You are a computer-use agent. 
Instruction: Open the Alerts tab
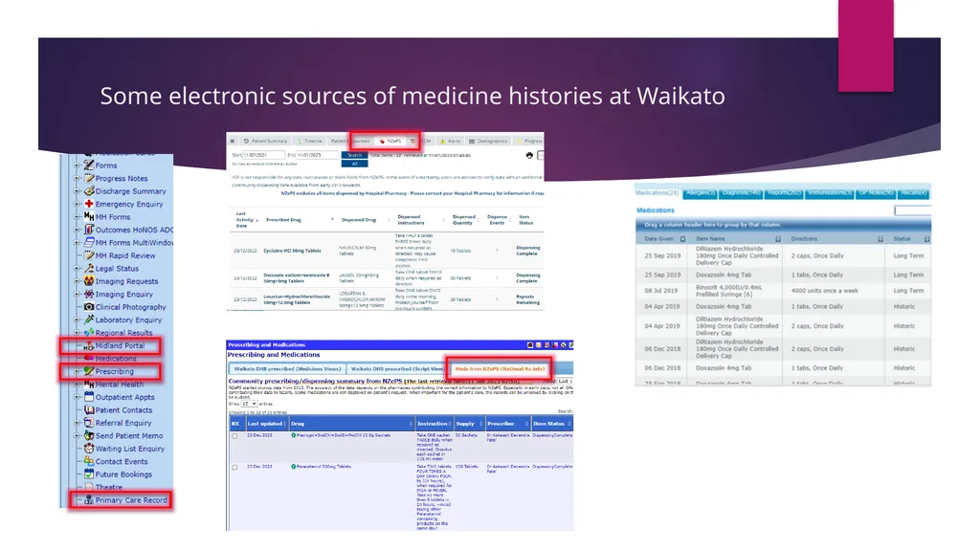click(x=450, y=142)
